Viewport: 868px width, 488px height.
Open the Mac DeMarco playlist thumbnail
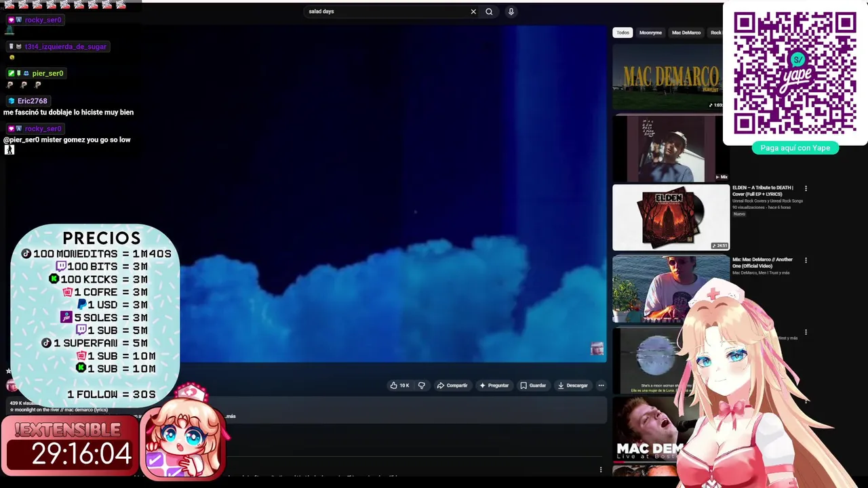tap(668, 78)
